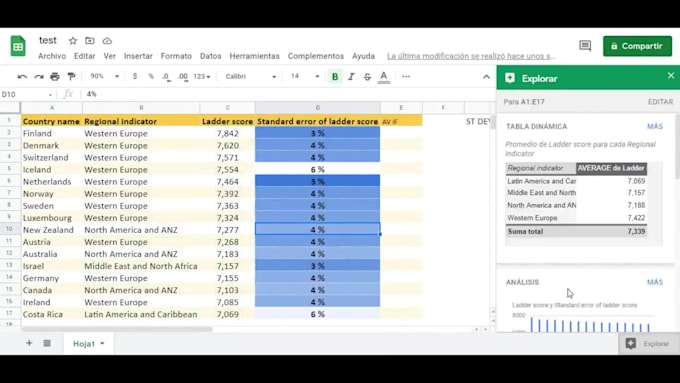This screenshot has width=680, height=383.
Task: Click the Explorar panel header icon
Action: 510,78
